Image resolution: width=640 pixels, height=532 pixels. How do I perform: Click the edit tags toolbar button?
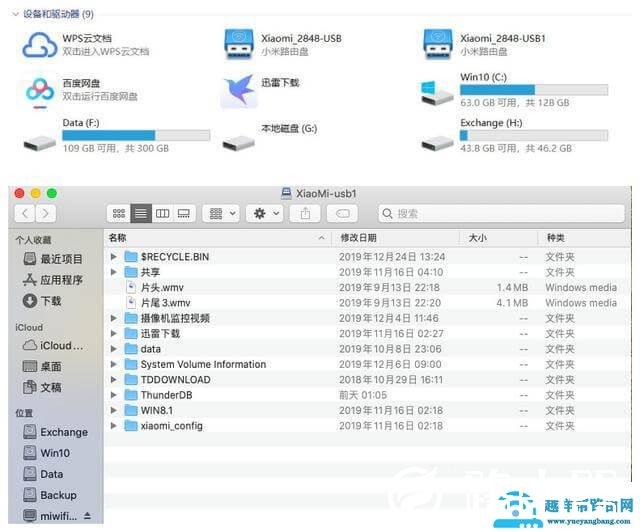(342, 213)
